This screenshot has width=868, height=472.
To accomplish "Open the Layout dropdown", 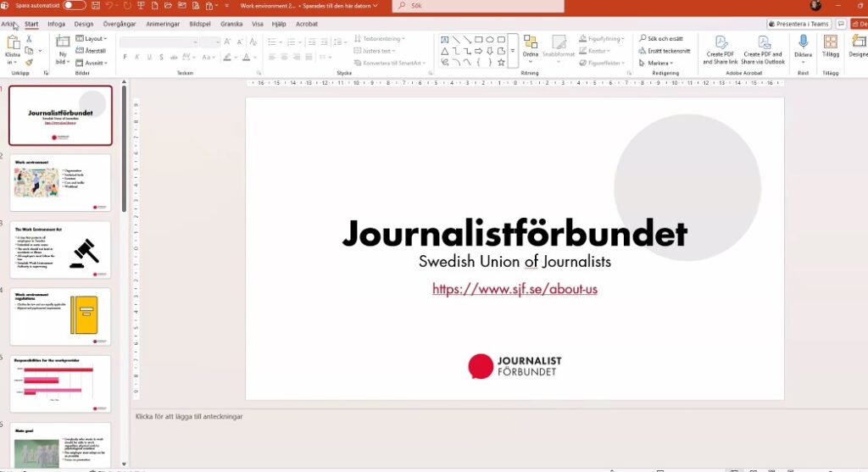I will click(x=92, y=39).
